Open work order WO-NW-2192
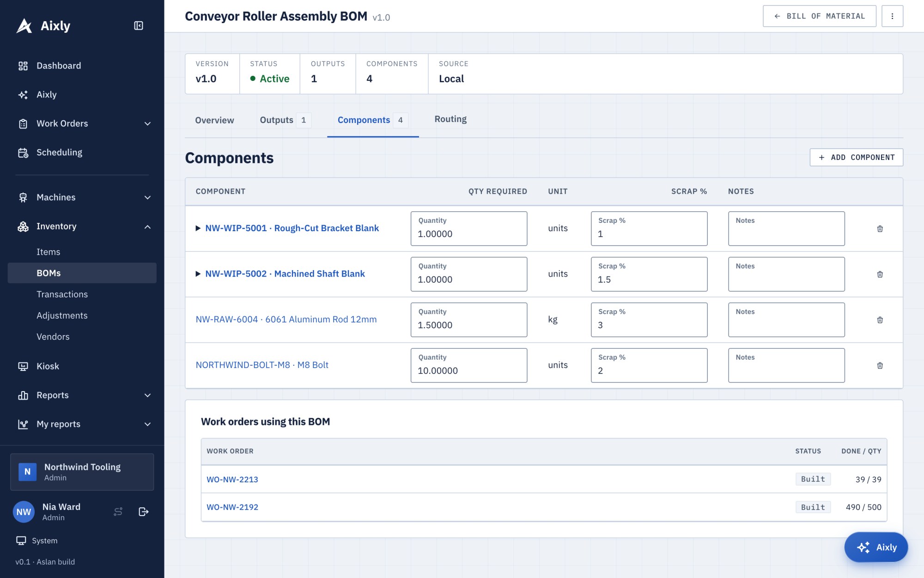The height and width of the screenshot is (578, 924). [x=232, y=507]
